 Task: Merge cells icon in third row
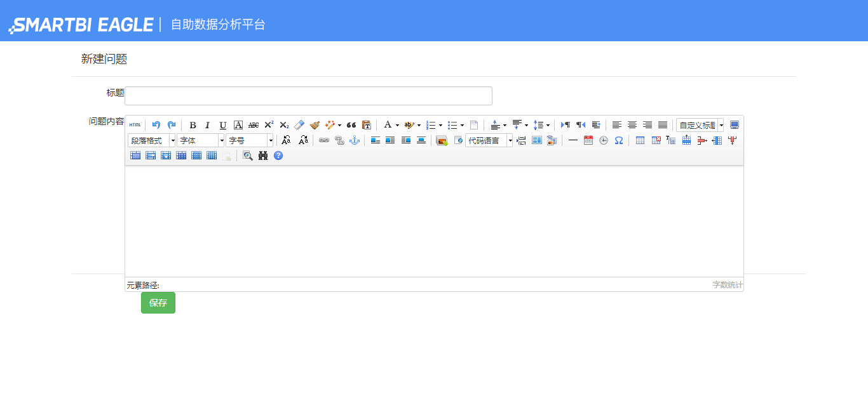tap(135, 156)
